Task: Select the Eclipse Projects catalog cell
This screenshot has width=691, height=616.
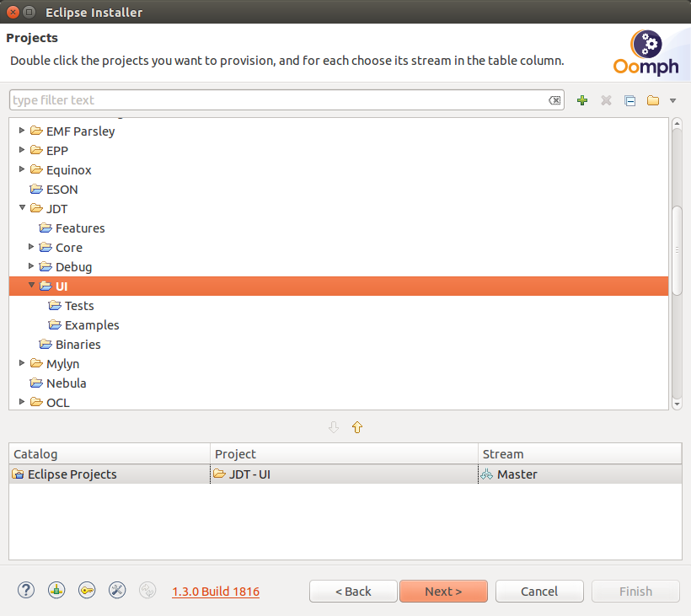Action: pos(110,474)
